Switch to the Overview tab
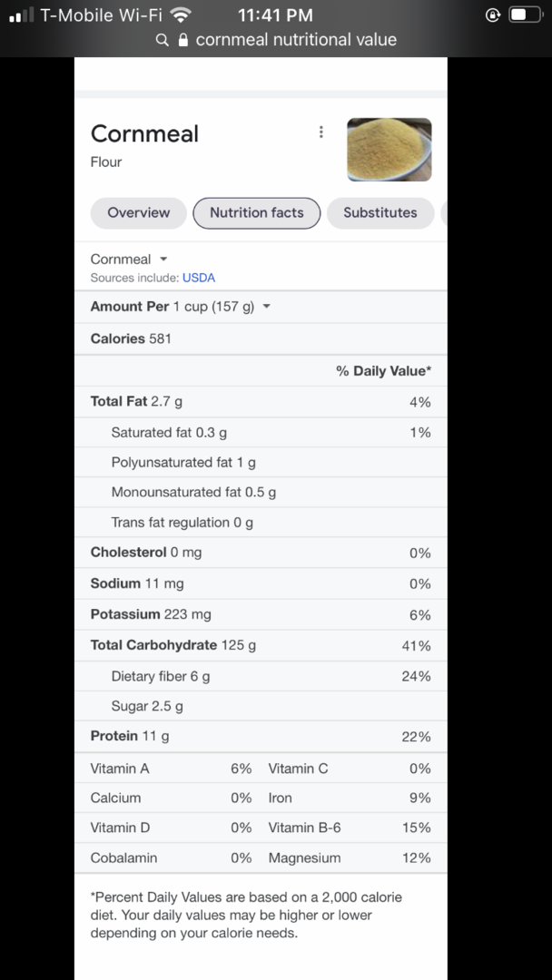Image resolution: width=552 pixels, height=980 pixels. pyautogui.click(x=139, y=212)
